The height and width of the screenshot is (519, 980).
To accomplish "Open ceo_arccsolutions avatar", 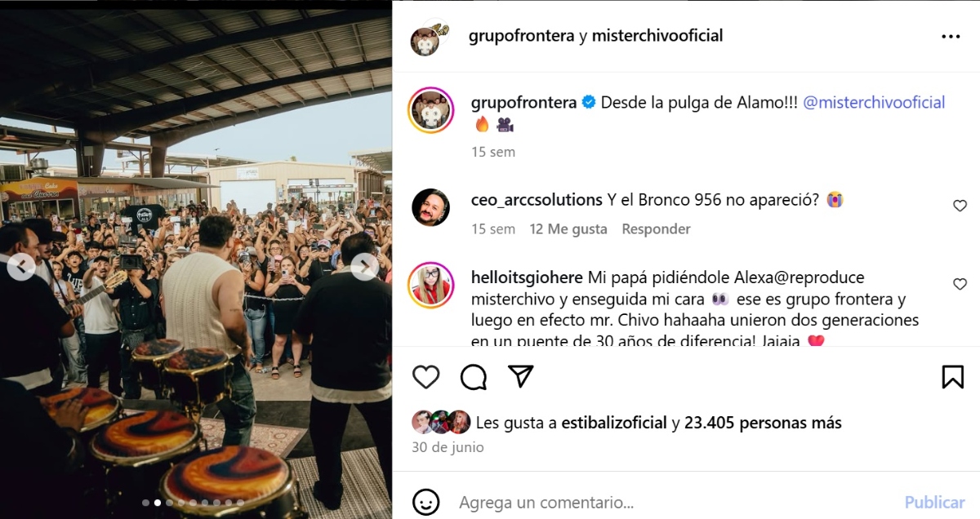I will pos(430,207).
